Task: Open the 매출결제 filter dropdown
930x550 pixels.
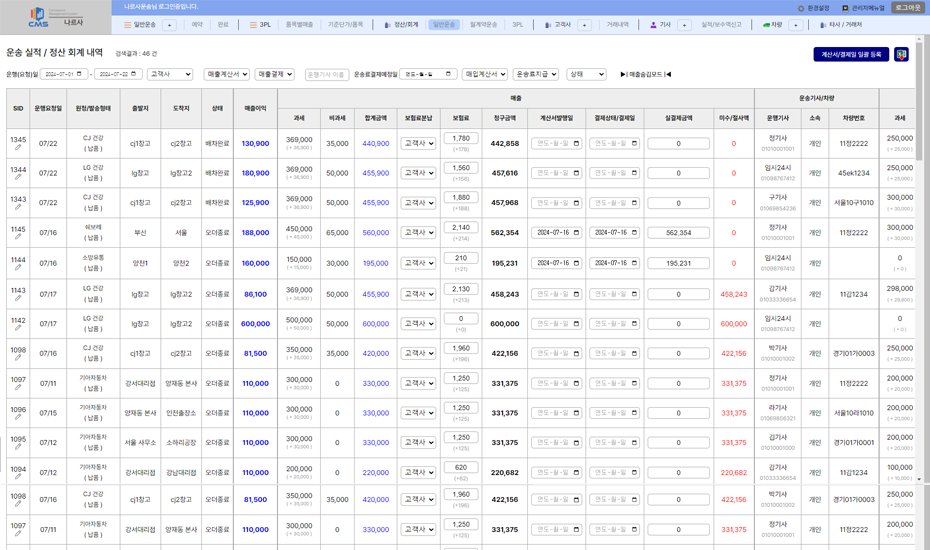Action: tap(275, 74)
